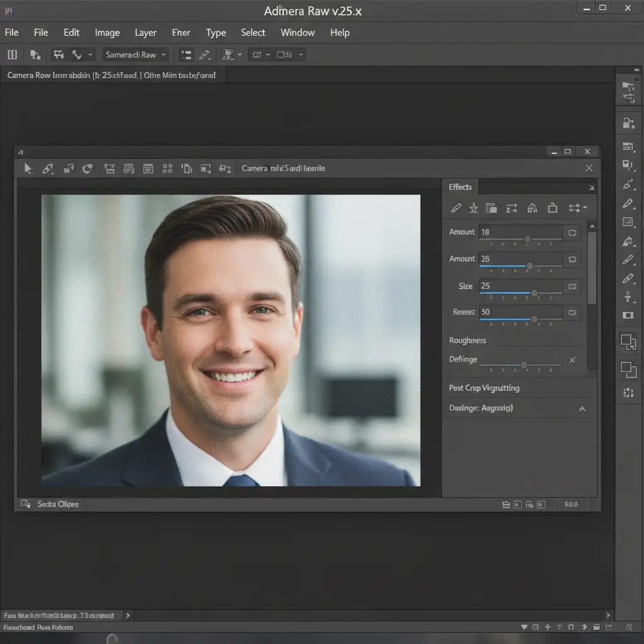Click the pencil icon in Effects panel
This screenshot has height=644, width=644.
[457, 208]
